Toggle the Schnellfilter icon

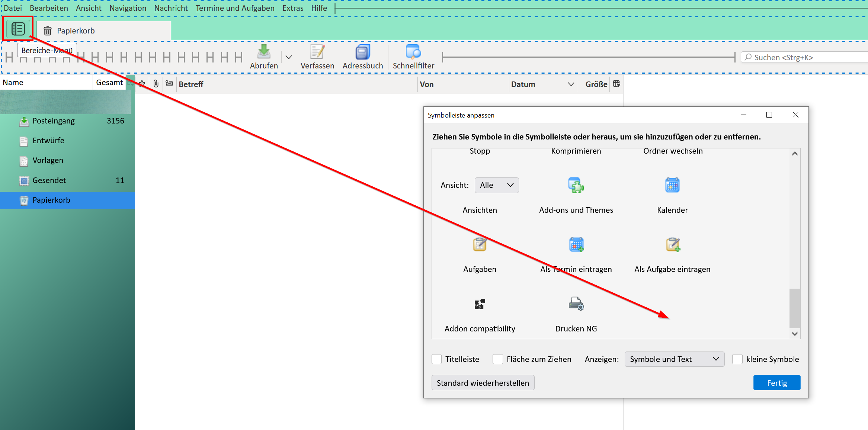tap(413, 52)
